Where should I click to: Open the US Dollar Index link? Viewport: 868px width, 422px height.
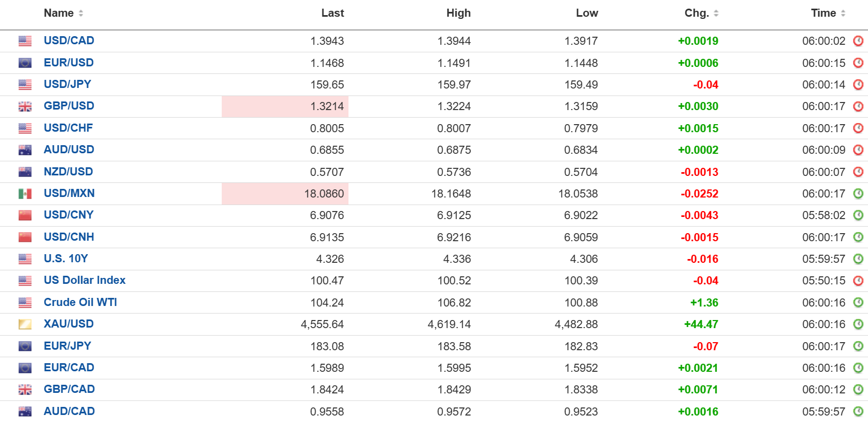(x=84, y=280)
